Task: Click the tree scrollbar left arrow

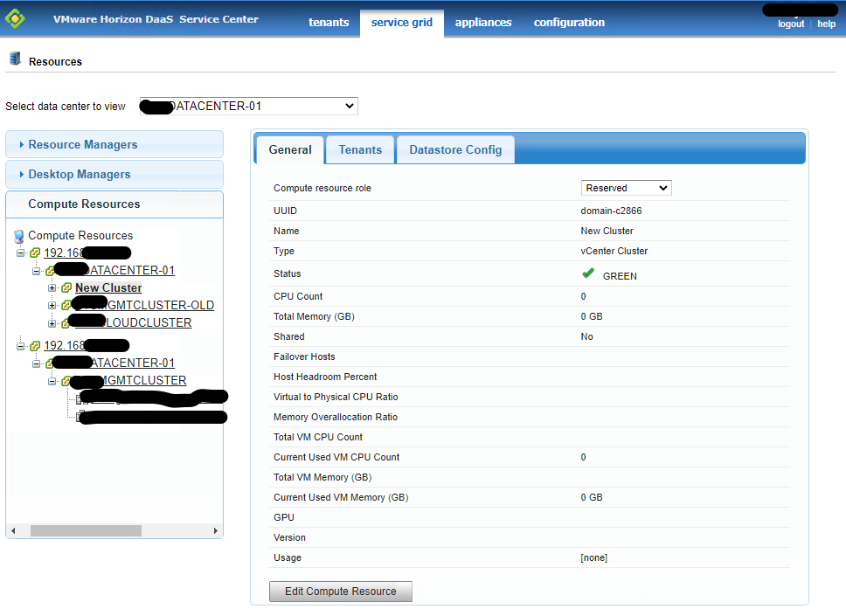Action: (x=13, y=530)
